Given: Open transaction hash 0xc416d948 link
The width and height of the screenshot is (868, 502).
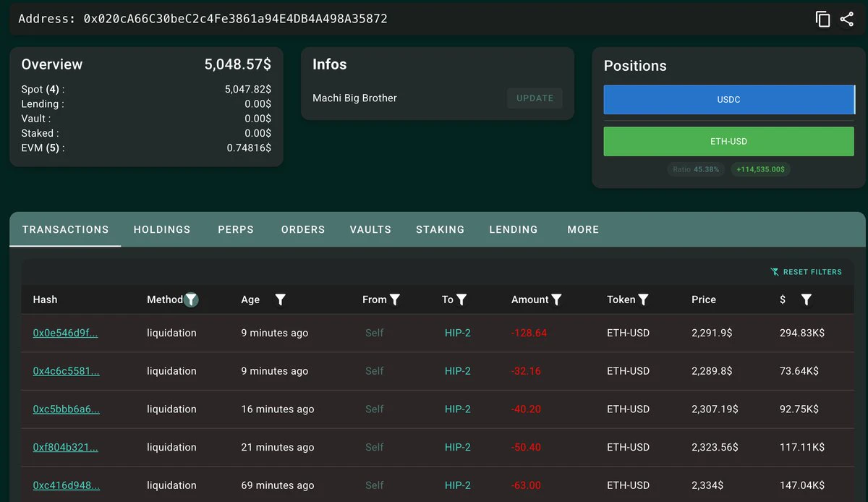Looking at the screenshot, I should click(x=66, y=485).
